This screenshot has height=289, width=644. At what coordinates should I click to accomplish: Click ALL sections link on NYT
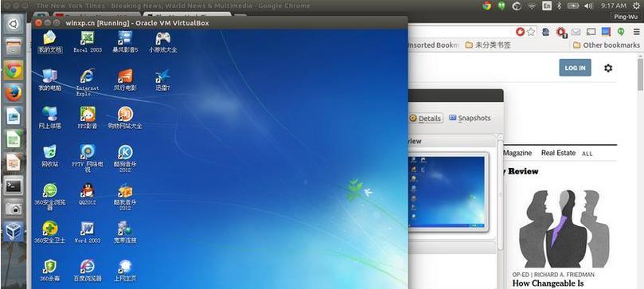click(587, 154)
